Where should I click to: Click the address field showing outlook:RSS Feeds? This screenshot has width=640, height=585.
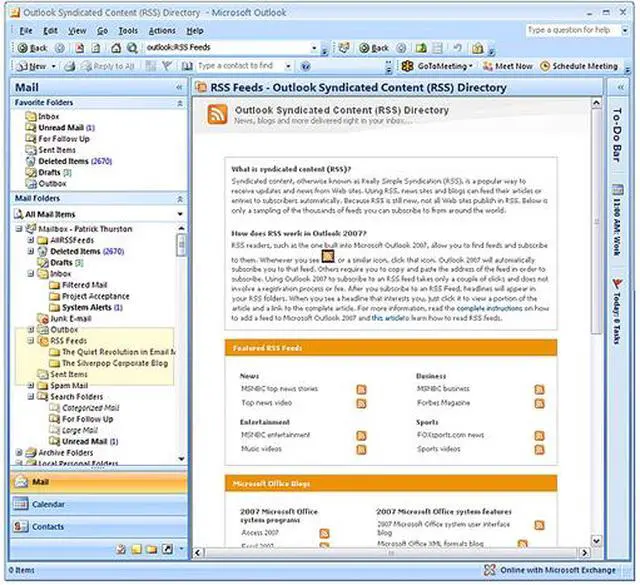pyautogui.click(x=227, y=48)
